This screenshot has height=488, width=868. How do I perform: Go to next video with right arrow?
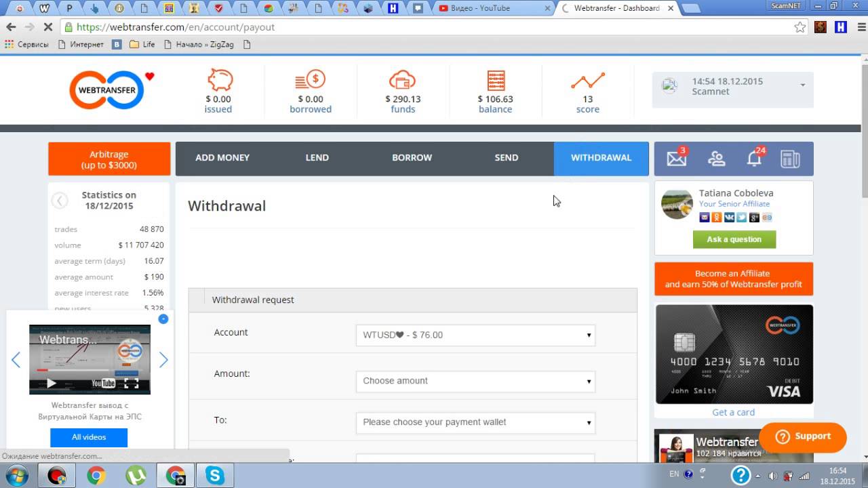point(163,360)
